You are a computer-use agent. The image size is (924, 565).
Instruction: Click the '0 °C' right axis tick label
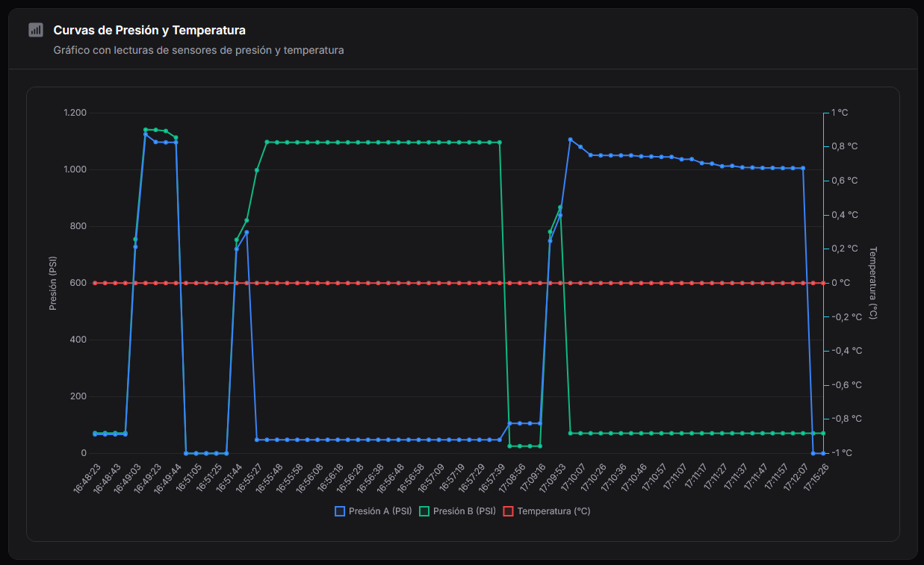pos(840,283)
